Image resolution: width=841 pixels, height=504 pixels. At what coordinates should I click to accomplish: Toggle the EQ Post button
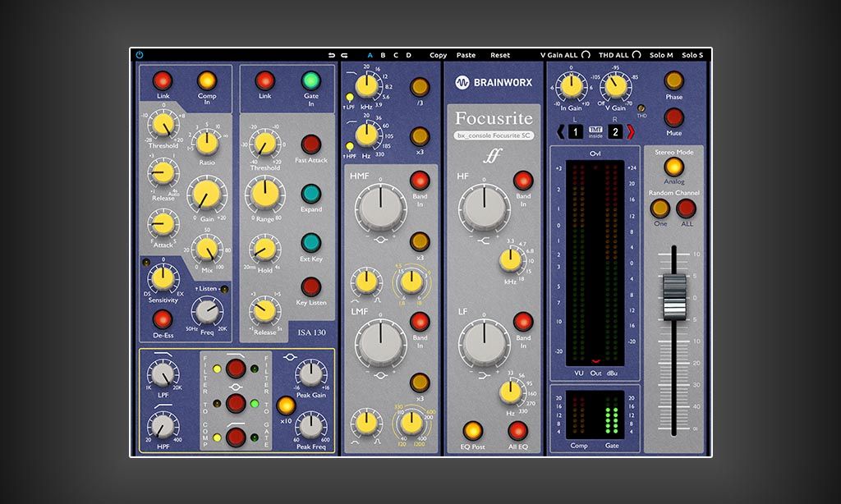(x=472, y=431)
